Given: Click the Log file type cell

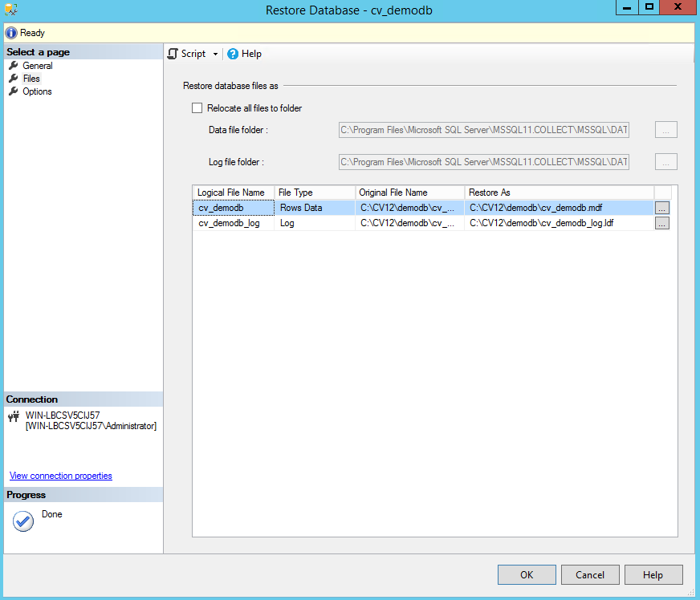Looking at the screenshot, I should (x=315, y=223).
